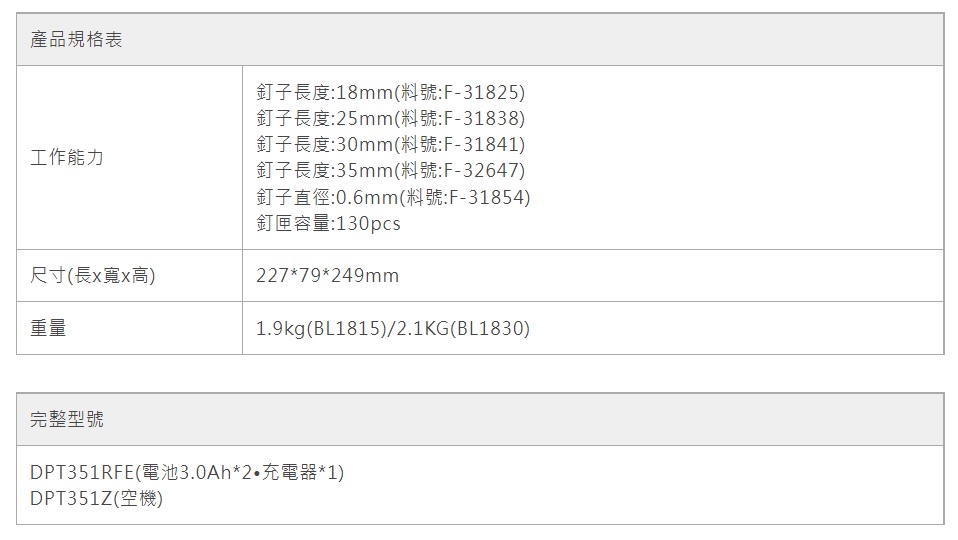Click the 工作能力 row label

pos(67,158)
